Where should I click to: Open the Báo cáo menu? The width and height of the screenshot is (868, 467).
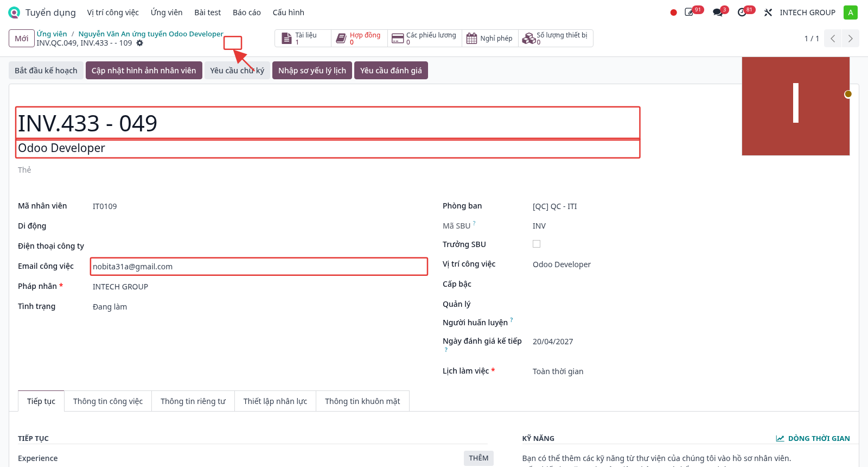(x=247, y=12)
